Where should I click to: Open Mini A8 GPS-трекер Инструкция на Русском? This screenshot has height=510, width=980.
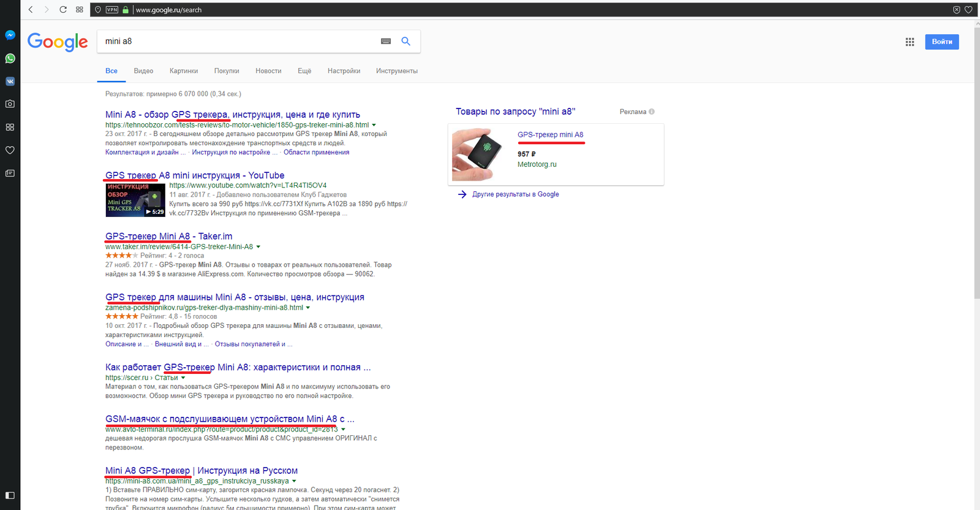pos(202,471)
